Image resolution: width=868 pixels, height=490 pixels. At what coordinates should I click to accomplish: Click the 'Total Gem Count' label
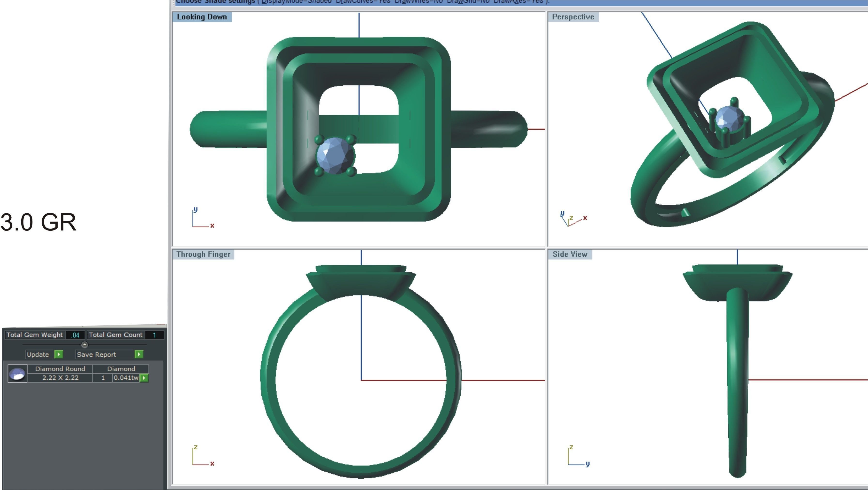click(x=115, y=335)
